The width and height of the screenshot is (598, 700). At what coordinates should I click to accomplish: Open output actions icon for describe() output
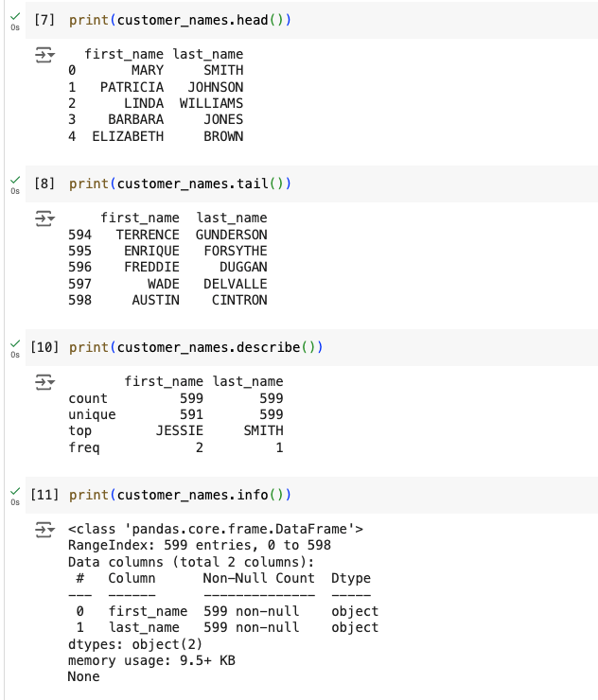pos(45,382)
